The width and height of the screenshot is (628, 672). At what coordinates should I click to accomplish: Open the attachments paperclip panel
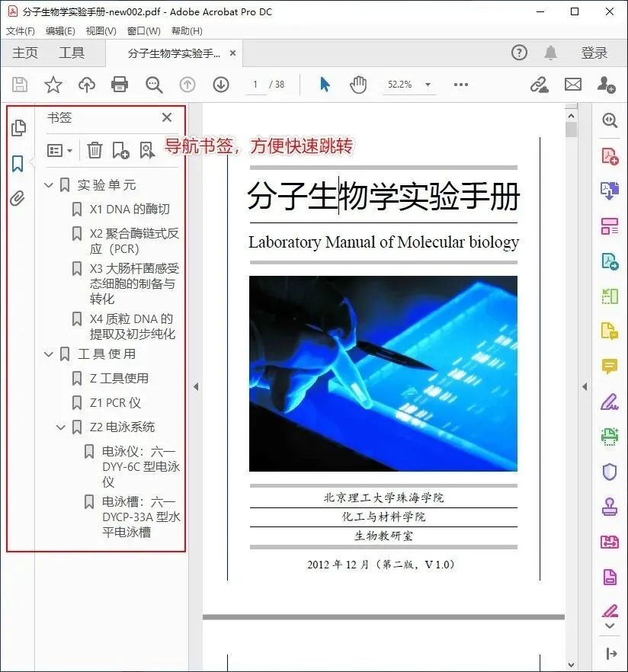click(17, 198)
